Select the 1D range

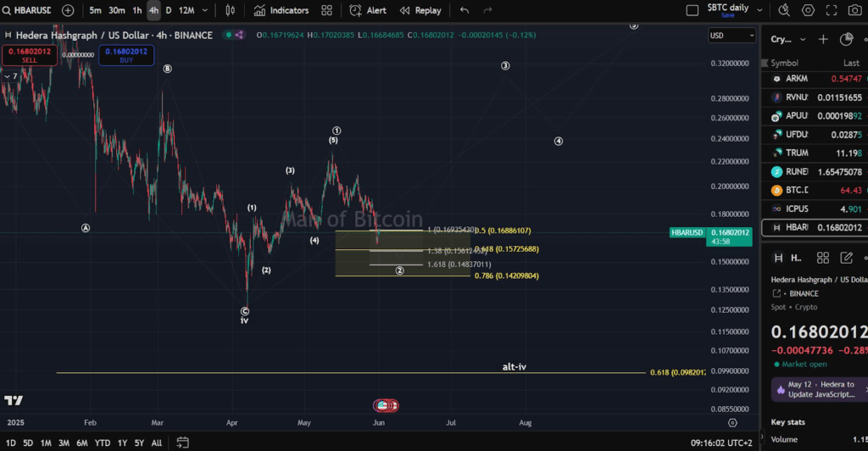11,443
